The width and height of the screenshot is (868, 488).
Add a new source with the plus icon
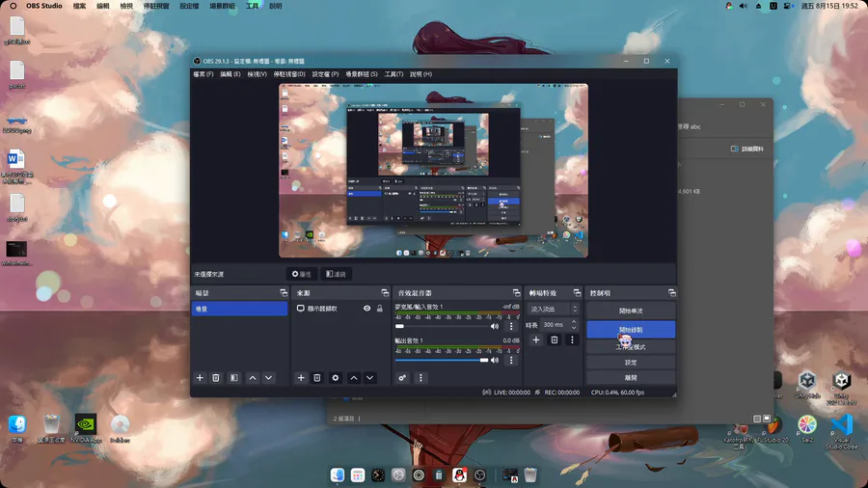pyautogui.click(x=301, y=377)
